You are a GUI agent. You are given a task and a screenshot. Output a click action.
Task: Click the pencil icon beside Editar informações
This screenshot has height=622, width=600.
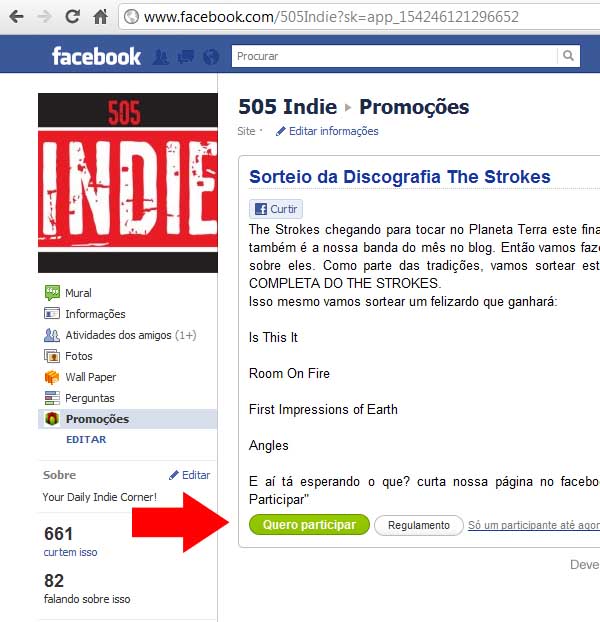(281, 131)
